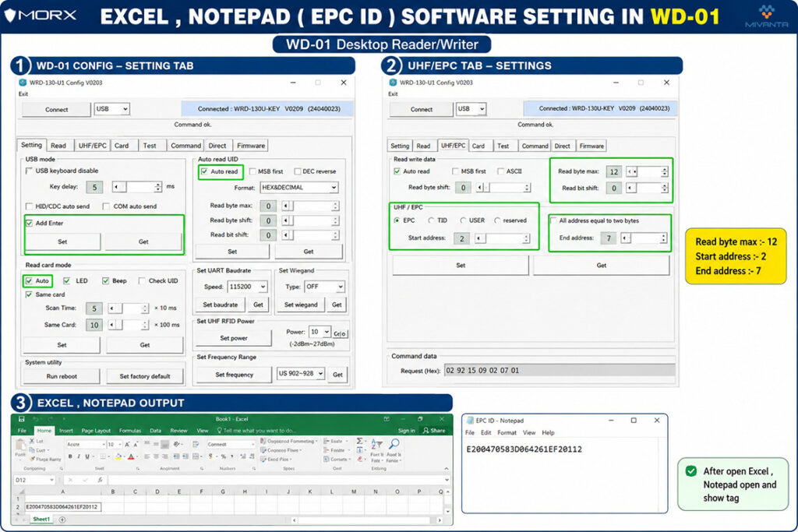Toggle Underline formatting in Excel's ribbon
Screen dimensions: 798x532
[x=87, y=456]
